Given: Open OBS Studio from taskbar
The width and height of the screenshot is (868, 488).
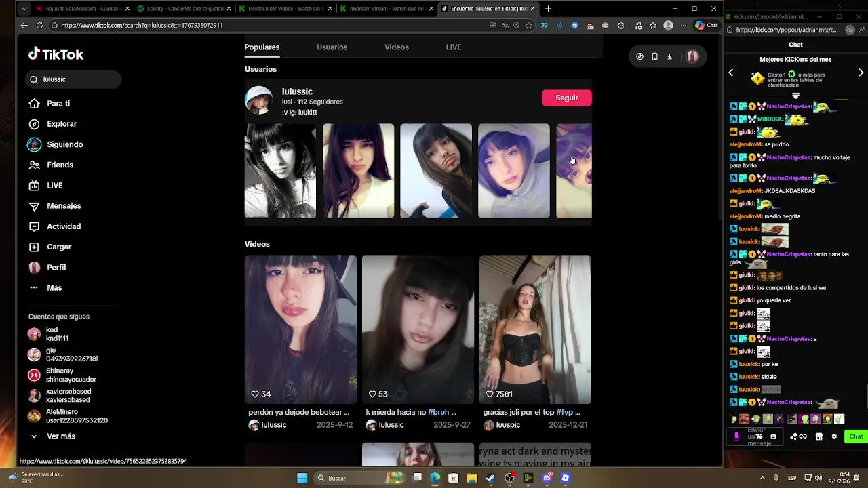Looking at the screenshot, I should coord(509,478).
